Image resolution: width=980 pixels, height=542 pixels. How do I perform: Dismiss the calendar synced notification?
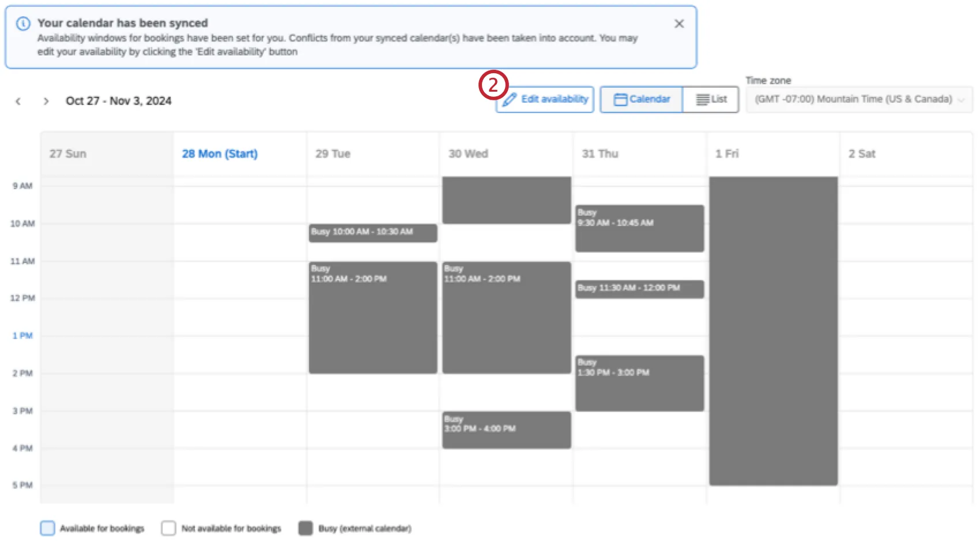679,24
